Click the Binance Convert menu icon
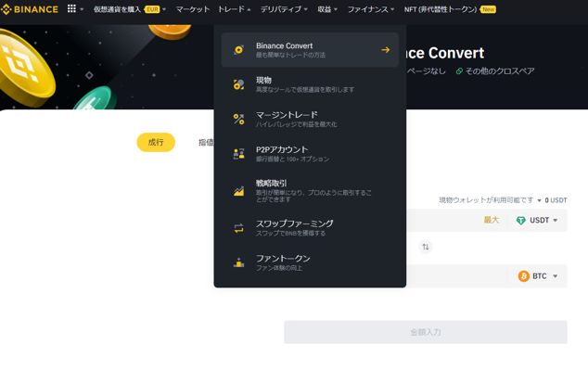 (238, 50)
